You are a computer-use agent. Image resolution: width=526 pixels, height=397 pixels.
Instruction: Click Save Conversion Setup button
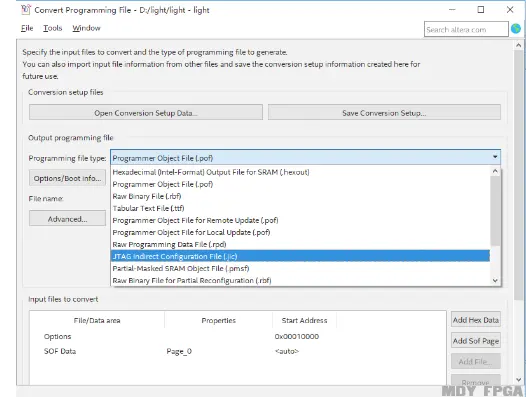click(x=384, y=112)
